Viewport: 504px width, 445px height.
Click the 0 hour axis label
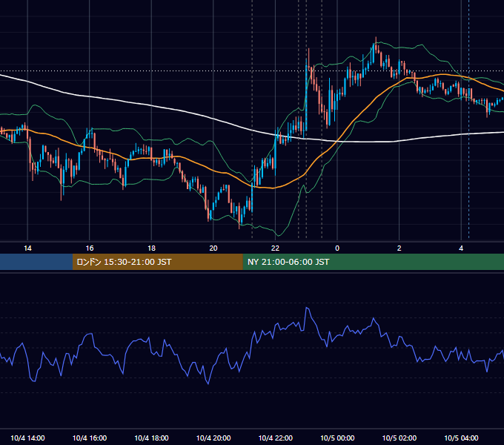[x=337, y=248]
